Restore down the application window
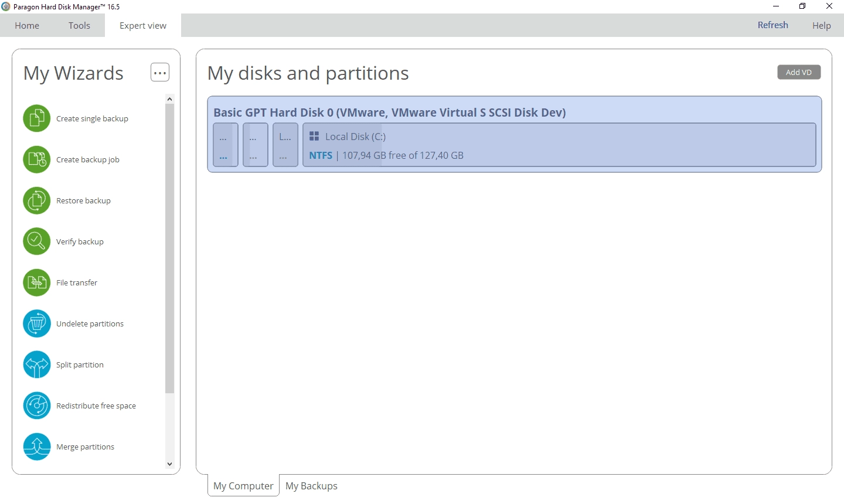 click(x=802, y=6)
